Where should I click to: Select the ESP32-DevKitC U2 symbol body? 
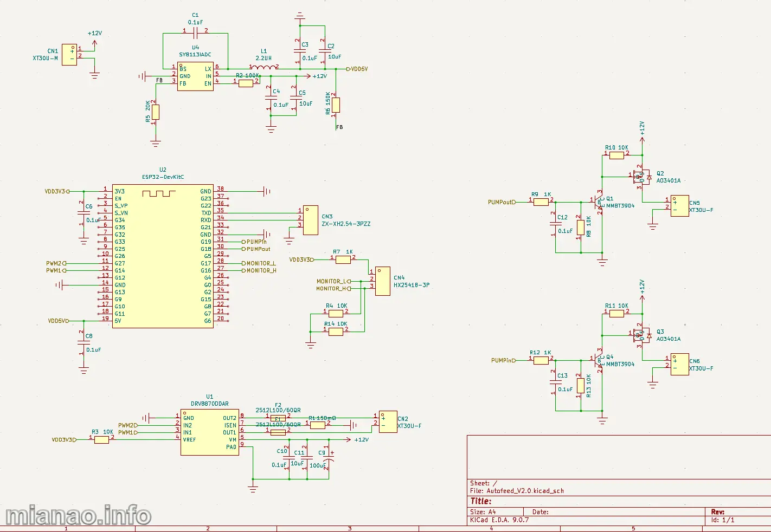[x=163, y=256]
